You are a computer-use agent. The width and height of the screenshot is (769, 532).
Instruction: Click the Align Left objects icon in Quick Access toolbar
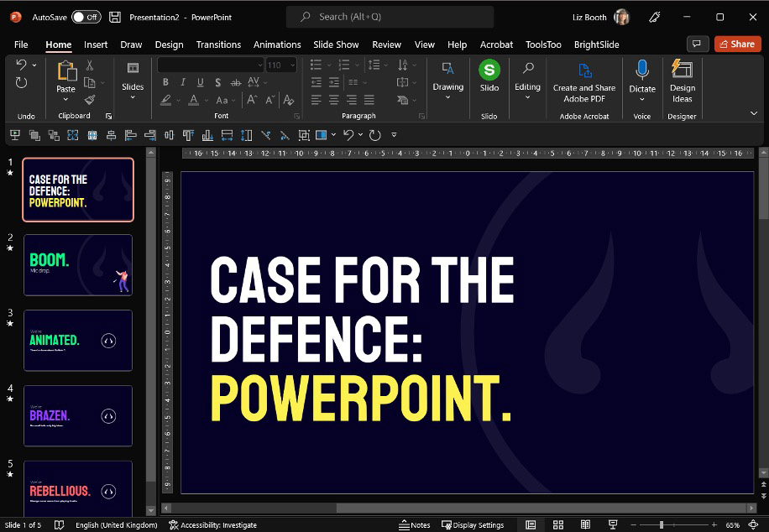(130, 135)
